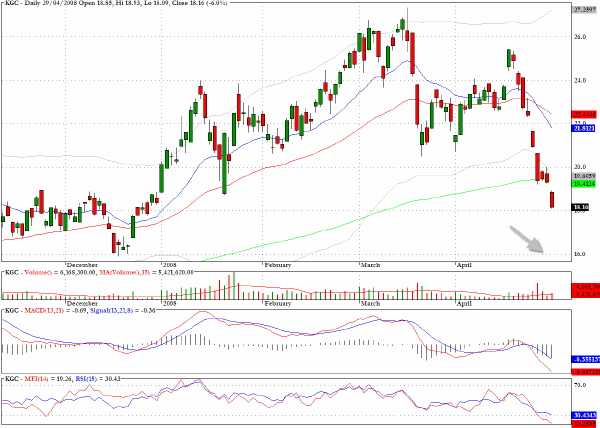Click the blue 21.8121 moving average tag
This screenshot has height=428, width=600.
(x=584, y=129)
